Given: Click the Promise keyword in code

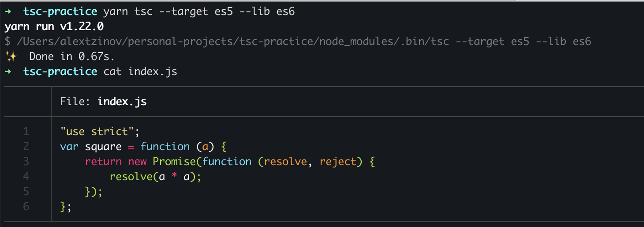Looking at the screenshot, I should pos(175,162).
